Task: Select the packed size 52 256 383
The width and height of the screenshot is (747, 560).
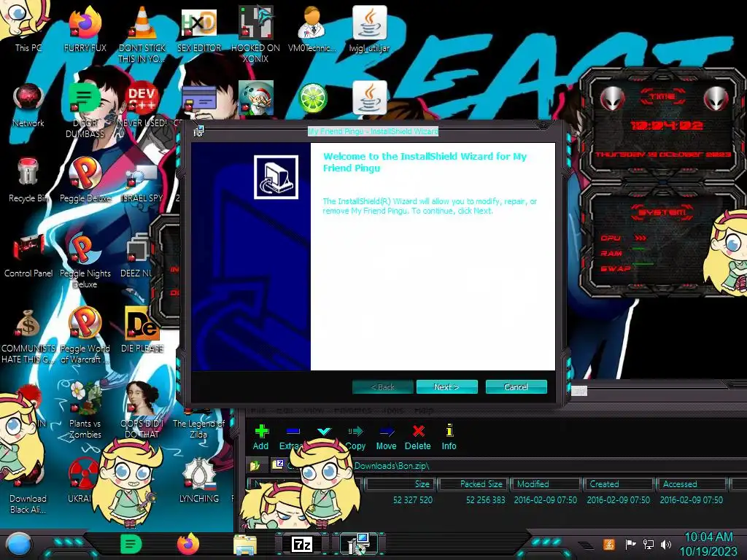Action: tap(485, 500)
